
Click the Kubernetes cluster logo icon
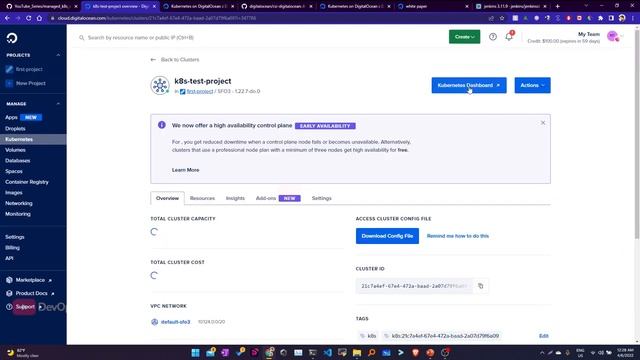click(x=160, y=86)
